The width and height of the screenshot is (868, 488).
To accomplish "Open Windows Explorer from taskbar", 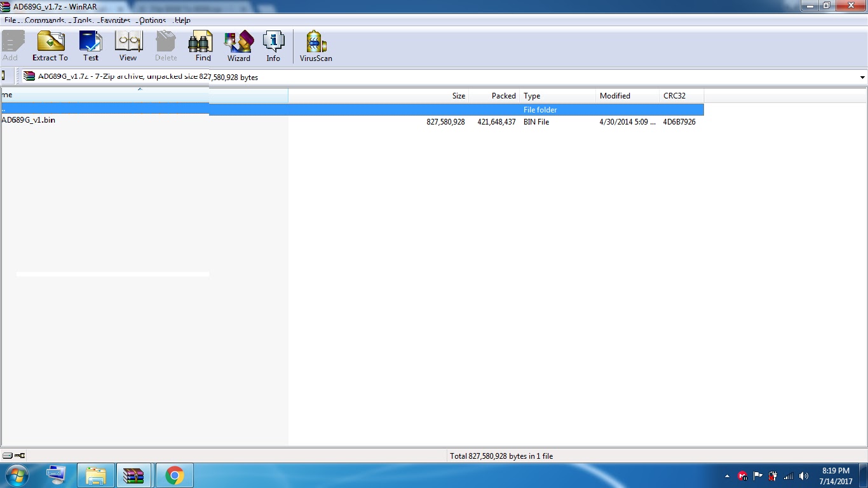I will click(x=96, y=475).
